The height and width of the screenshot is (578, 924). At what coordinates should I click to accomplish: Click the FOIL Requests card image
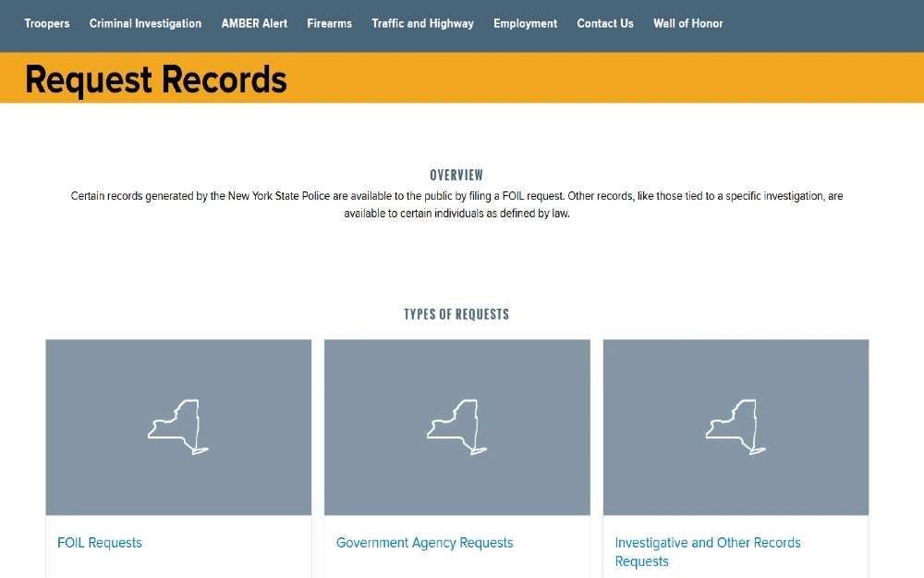(x=178, y=427)
